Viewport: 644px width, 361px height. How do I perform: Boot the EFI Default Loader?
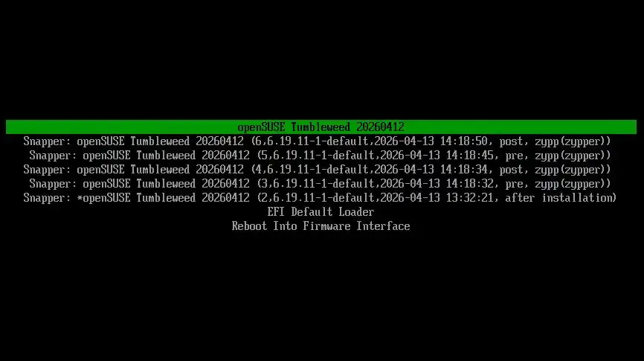pos(321,212)
